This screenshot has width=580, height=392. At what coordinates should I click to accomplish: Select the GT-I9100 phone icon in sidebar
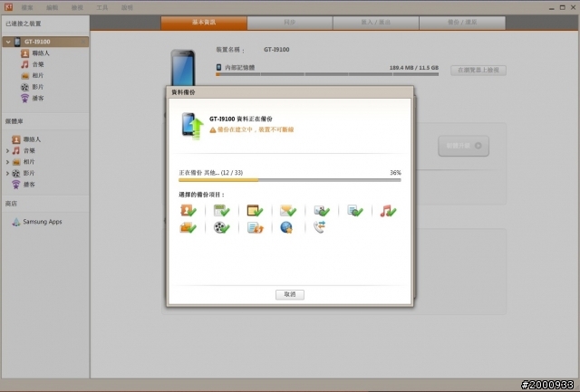click(17, 42)
